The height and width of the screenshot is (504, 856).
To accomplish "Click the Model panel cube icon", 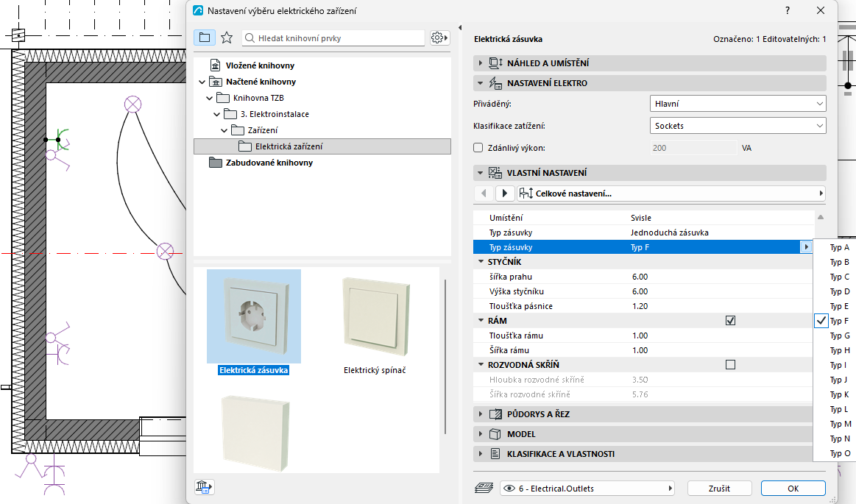I will 495,434.
